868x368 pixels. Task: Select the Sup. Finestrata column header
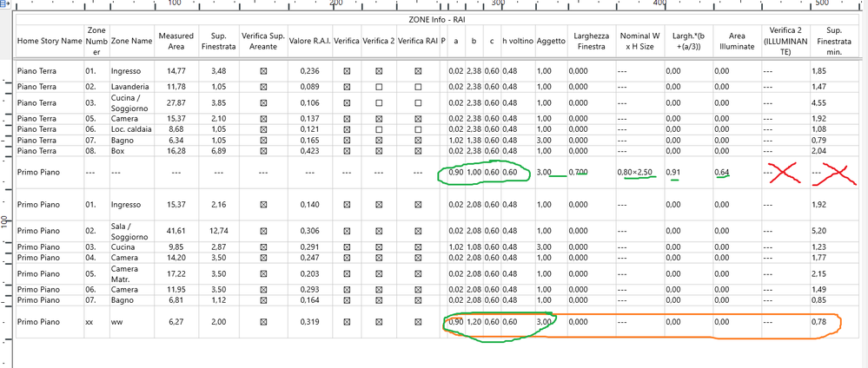click(218, 41)
